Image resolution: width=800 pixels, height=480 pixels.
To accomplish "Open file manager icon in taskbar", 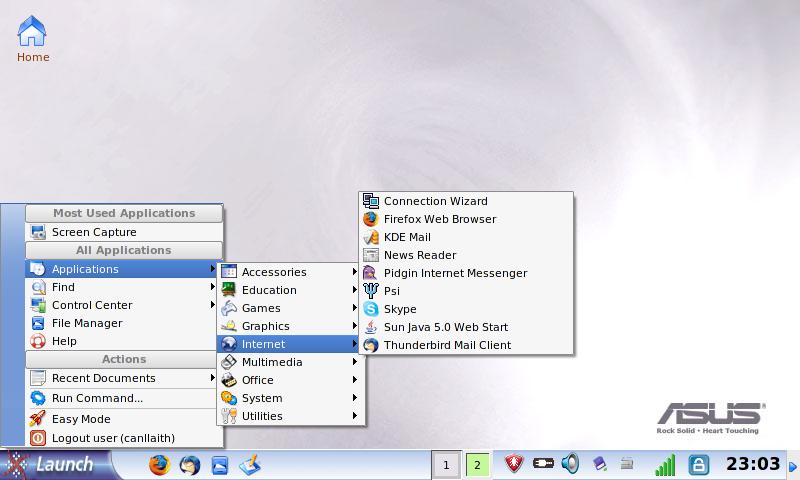I will [x=220, y=465].
